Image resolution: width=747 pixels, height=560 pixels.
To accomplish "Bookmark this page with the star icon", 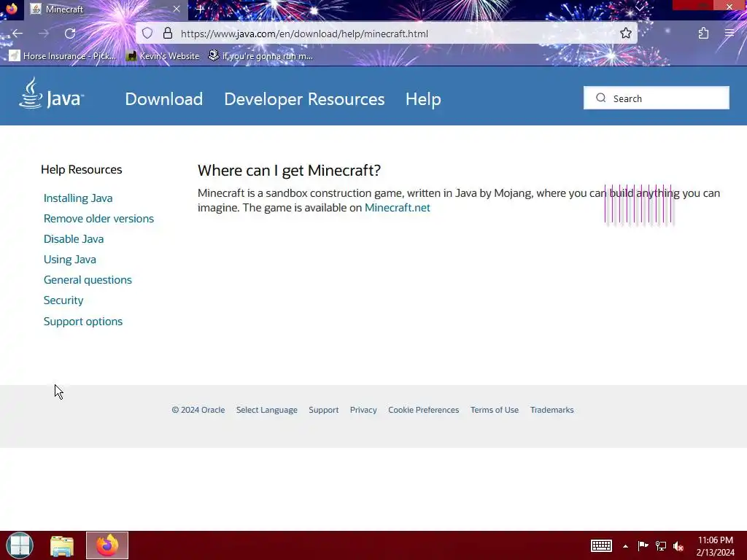I will click(625, 33).
